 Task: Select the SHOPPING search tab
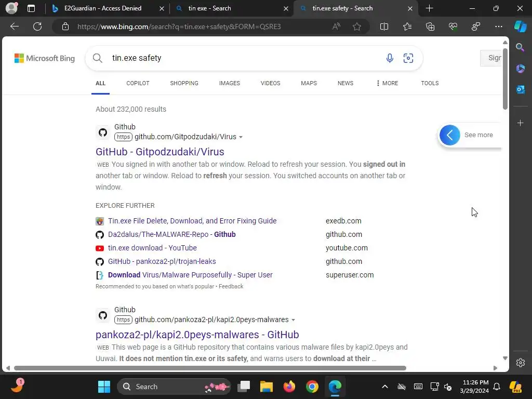pos(184,83)
